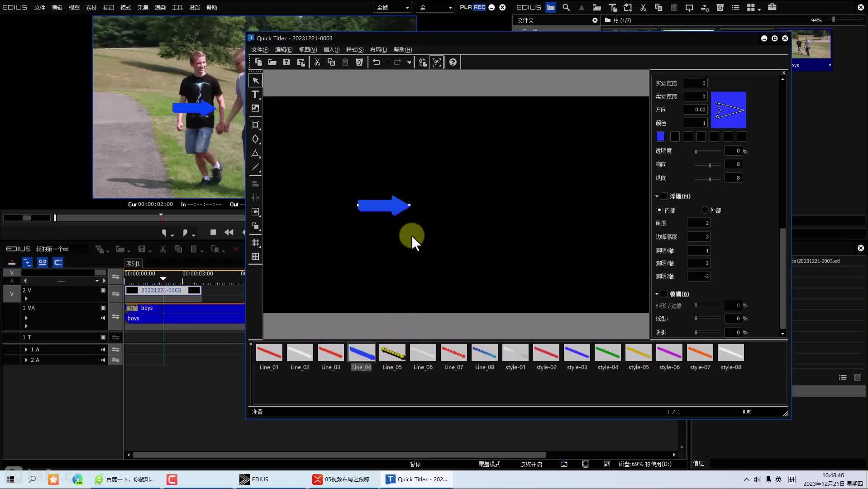Switch to Quick Titler taskbar button
Image resolution: width=868 pixels, height=489 pixels.
click(416, 479)
